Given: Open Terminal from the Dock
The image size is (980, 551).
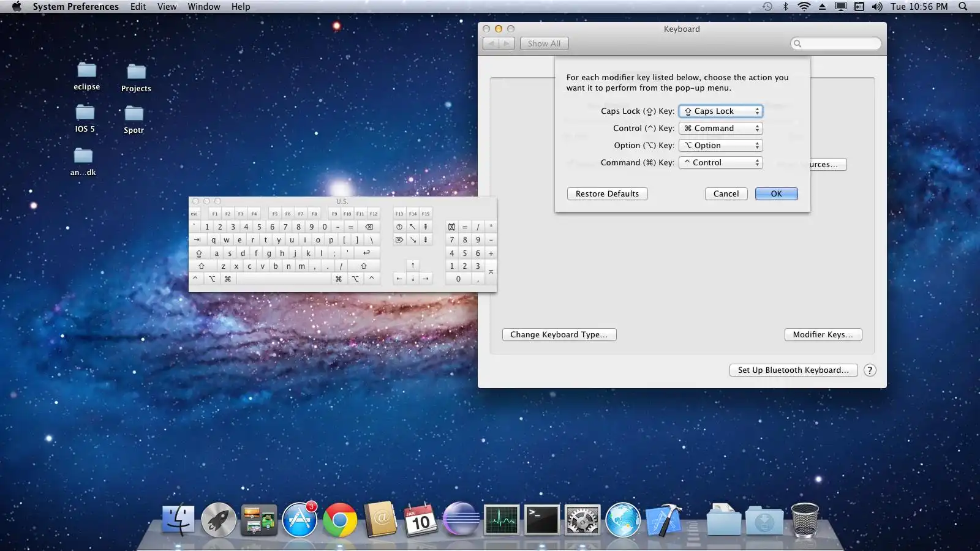Looking at the screenshot, I should [543, 520].
